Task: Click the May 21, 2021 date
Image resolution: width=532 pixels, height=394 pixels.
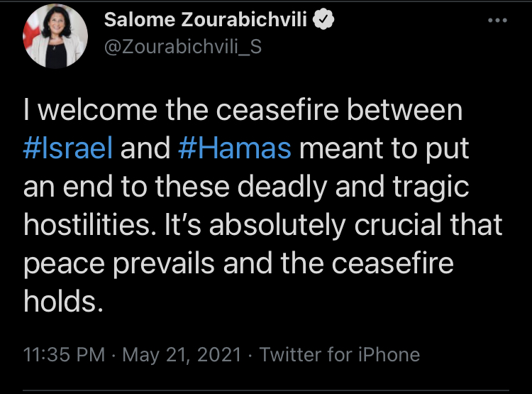Action: tap(183, 354)
